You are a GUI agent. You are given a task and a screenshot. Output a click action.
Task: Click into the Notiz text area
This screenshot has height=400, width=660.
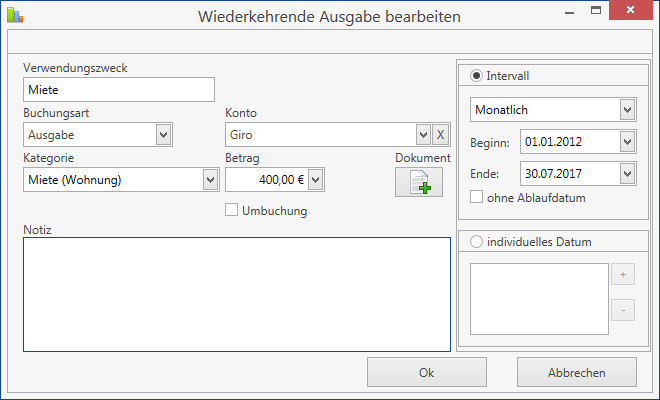pos(237,294)
